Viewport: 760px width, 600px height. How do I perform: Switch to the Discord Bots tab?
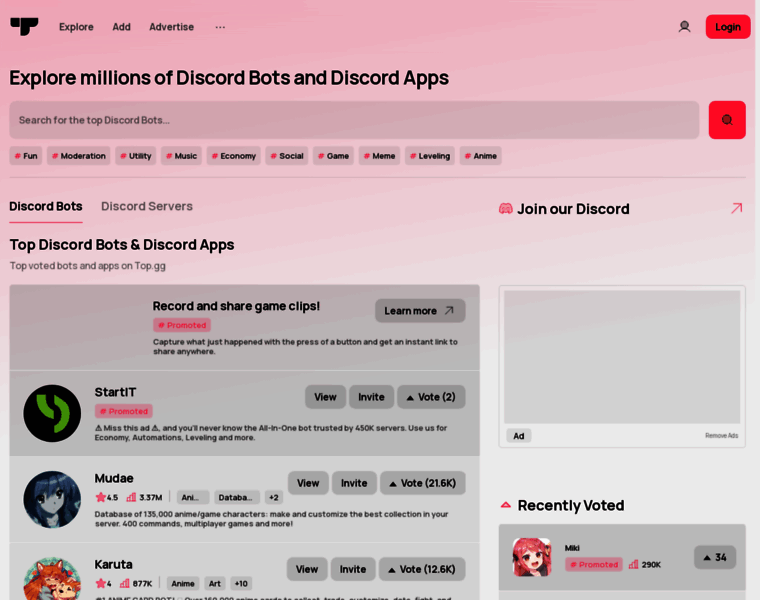tap(46, 206)
